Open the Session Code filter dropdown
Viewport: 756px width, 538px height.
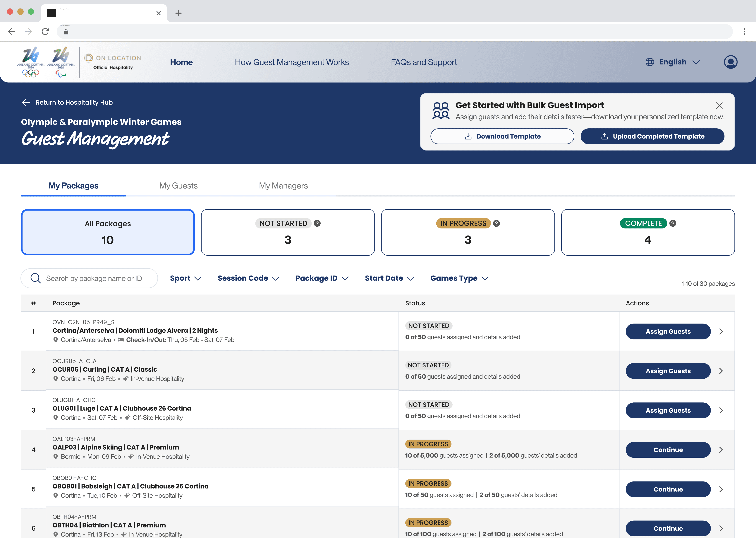(x=248, y=278)
